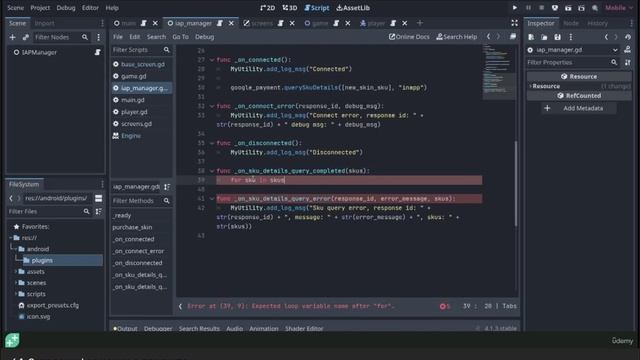Close the iap_manager scene tab
Image resolution: width=640 pixels, height=360 pixels.
[x=231, y=23]
